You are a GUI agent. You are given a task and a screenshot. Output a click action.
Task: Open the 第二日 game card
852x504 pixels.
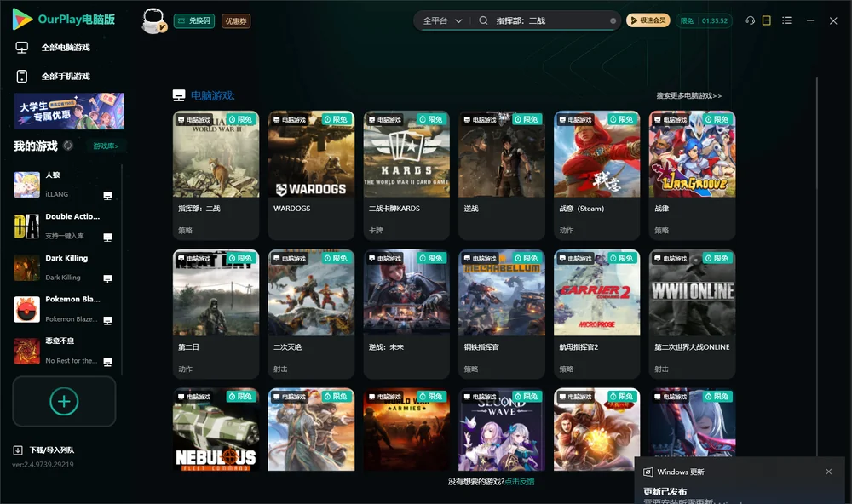pyautogui.click(x=216, y=313)
